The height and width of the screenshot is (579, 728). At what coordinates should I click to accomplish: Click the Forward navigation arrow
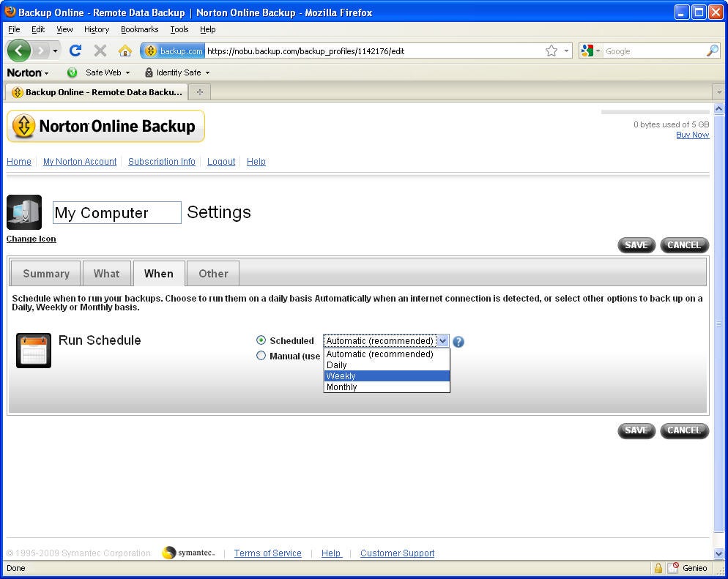[41, 51]
